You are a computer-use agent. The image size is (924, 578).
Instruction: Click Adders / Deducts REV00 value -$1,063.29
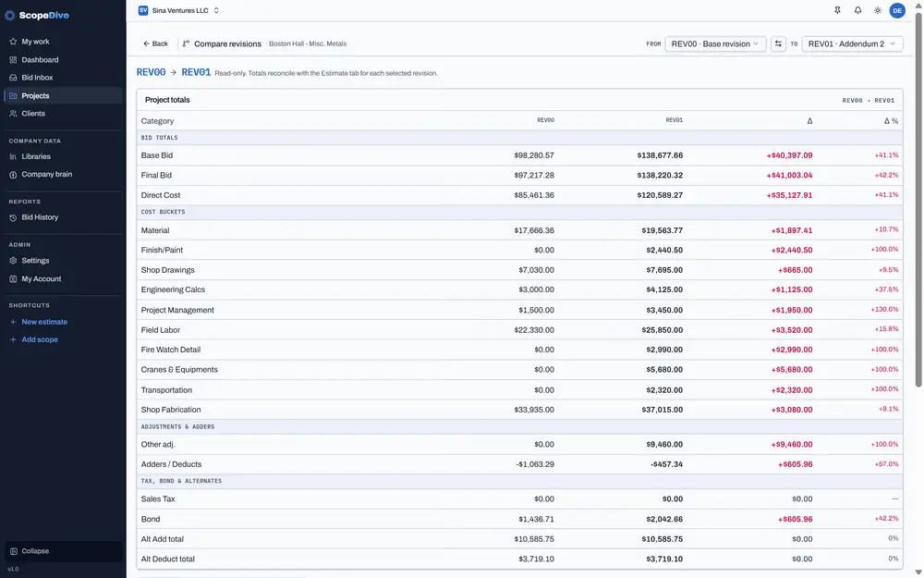[535, 465]
